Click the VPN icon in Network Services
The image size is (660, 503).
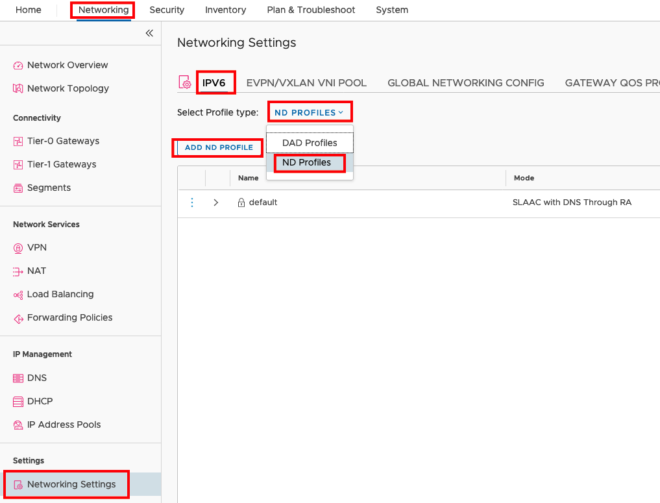pos(18,248)
